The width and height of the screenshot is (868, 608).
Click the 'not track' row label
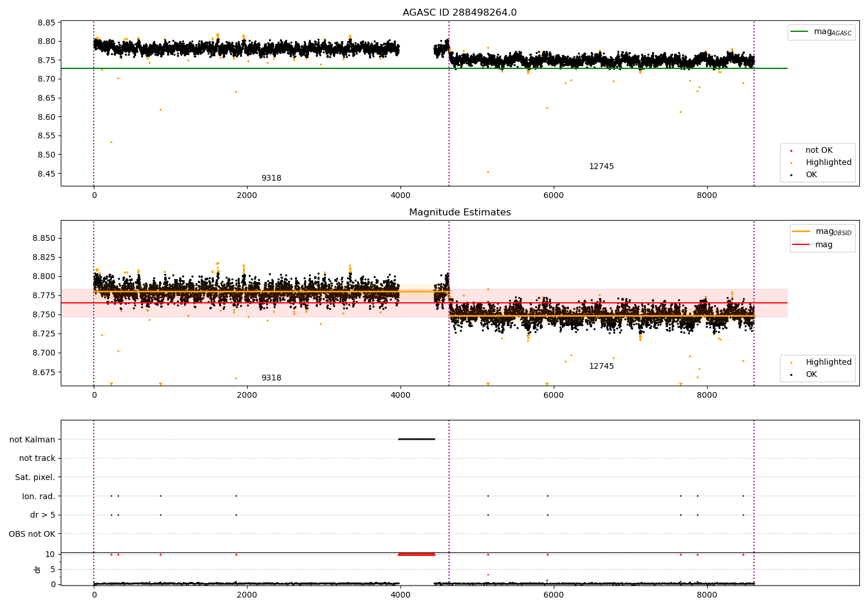(37, 458)
